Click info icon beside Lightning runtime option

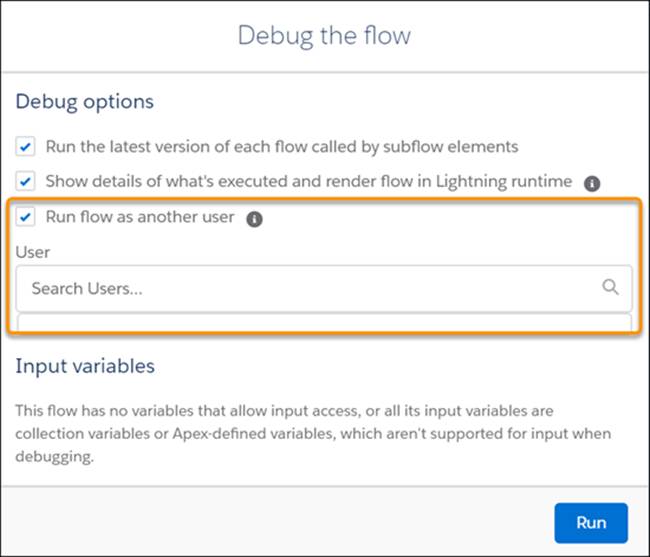tap(592, 183)
